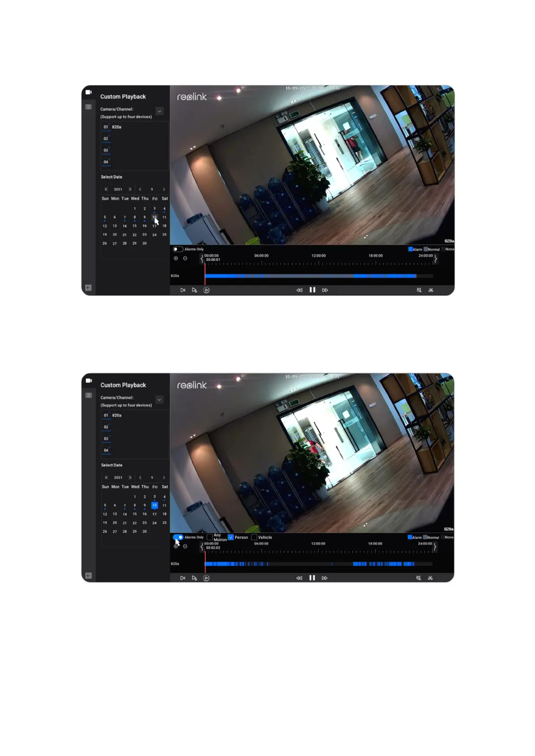Click collapse arrow at lower sidebar bottom
Image resolution: width=535 pixels, height=756 pixels.
(88, 575)
